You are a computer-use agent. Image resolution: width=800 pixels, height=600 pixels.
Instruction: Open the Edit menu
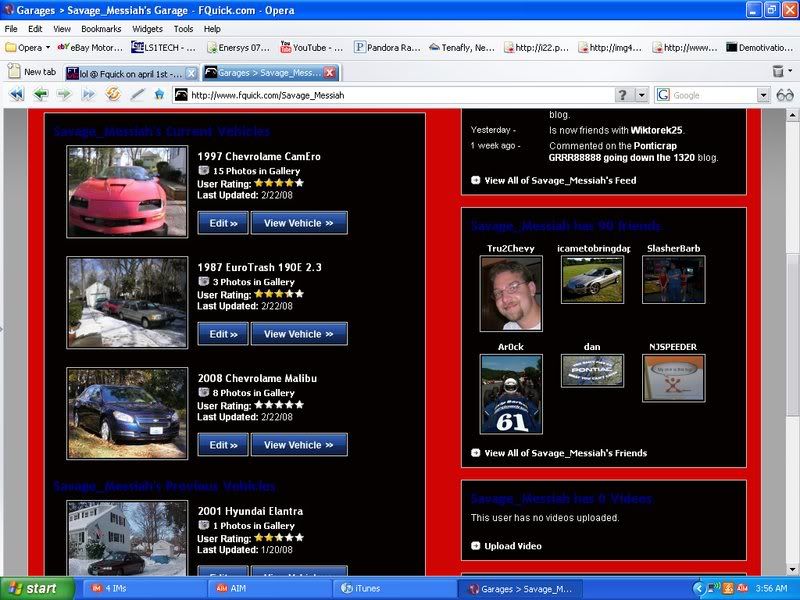click(35, 29)
